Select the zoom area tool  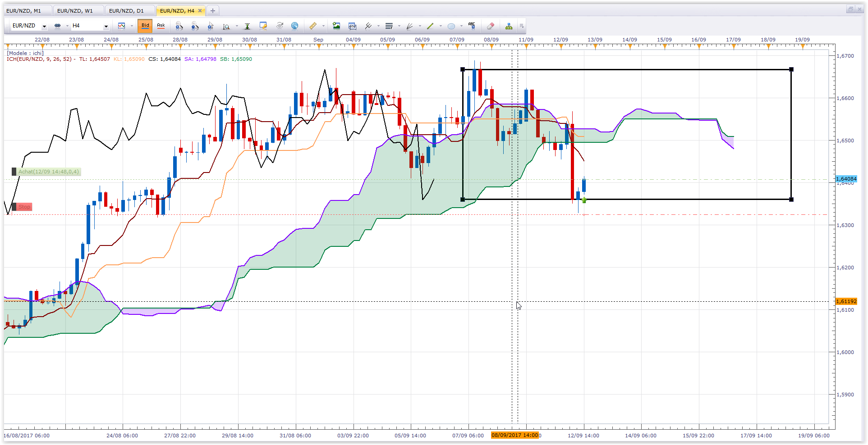click(226, 26)
